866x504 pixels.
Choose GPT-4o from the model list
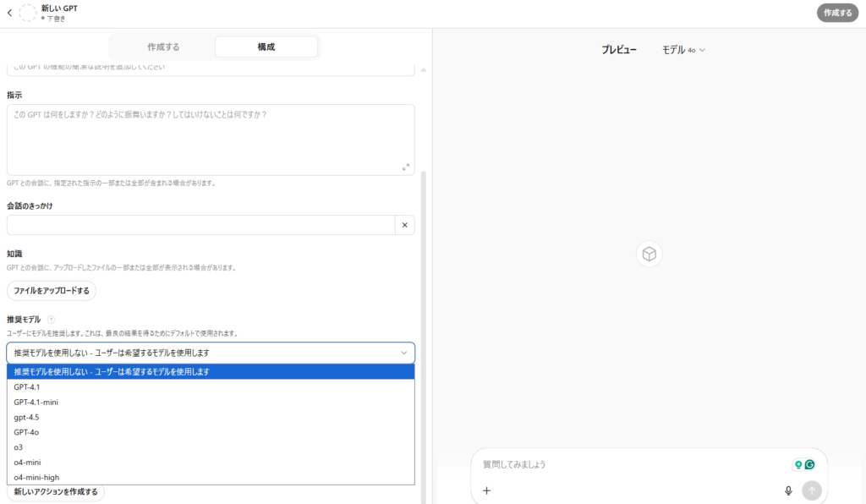coord(211,432)
